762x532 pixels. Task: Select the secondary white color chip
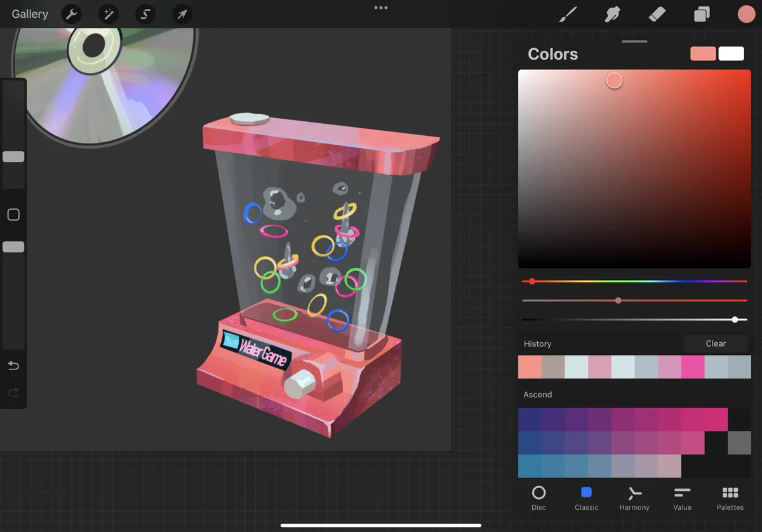coord(732,54)
